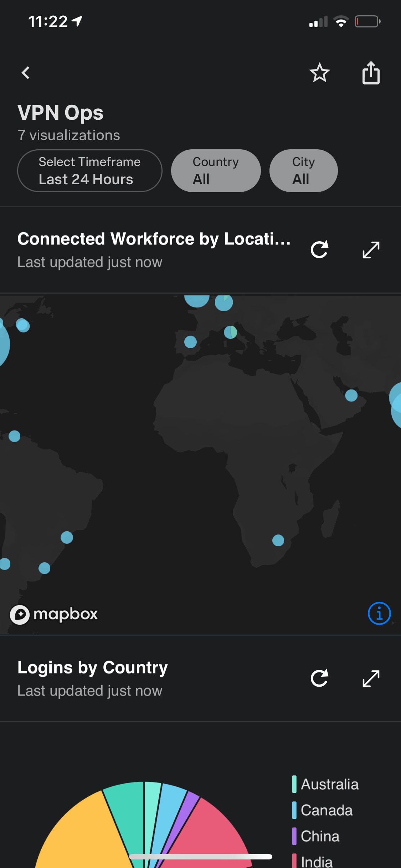Expand Connected Workforce map to fullscreen
The height and width of the screenshot is (868, 401).
point(371,249)
